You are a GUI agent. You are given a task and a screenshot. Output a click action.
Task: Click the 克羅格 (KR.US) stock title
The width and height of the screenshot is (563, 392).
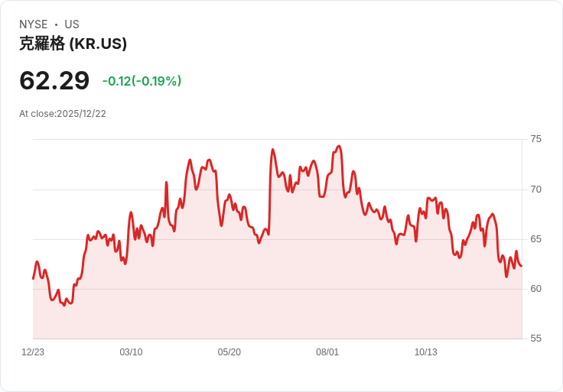click(x=73, y=44)
